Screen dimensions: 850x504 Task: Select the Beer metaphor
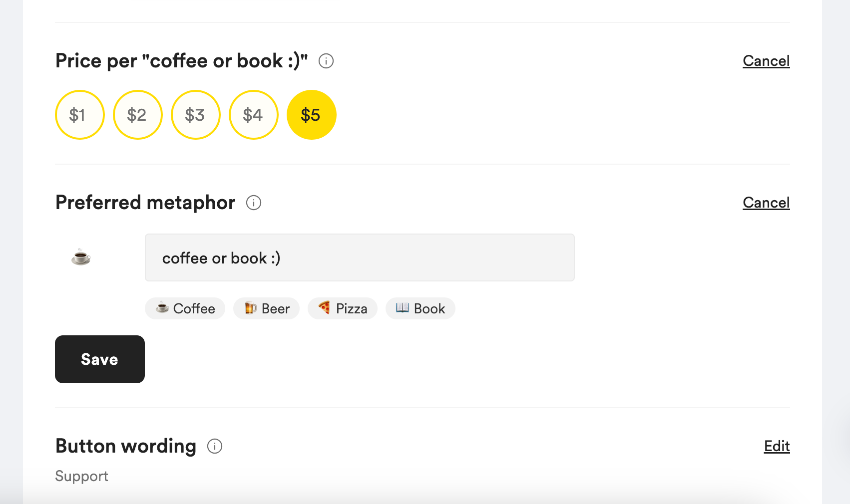coord(266,308)
